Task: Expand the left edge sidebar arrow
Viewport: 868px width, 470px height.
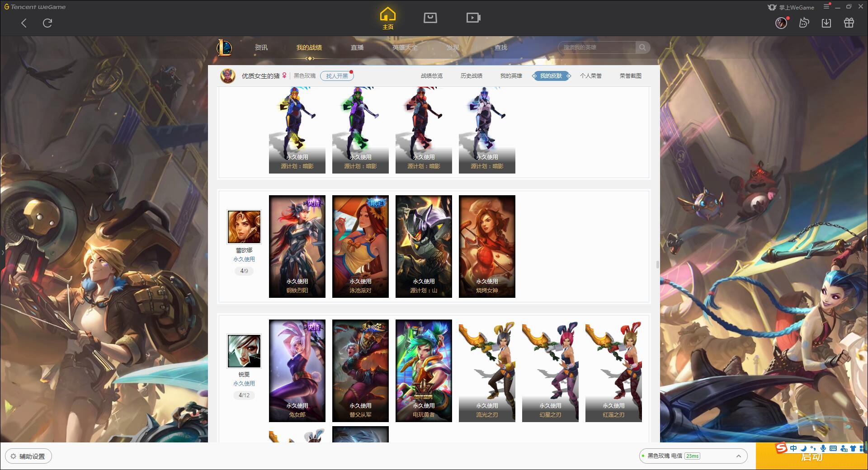Action: click(x=2, y=252)
